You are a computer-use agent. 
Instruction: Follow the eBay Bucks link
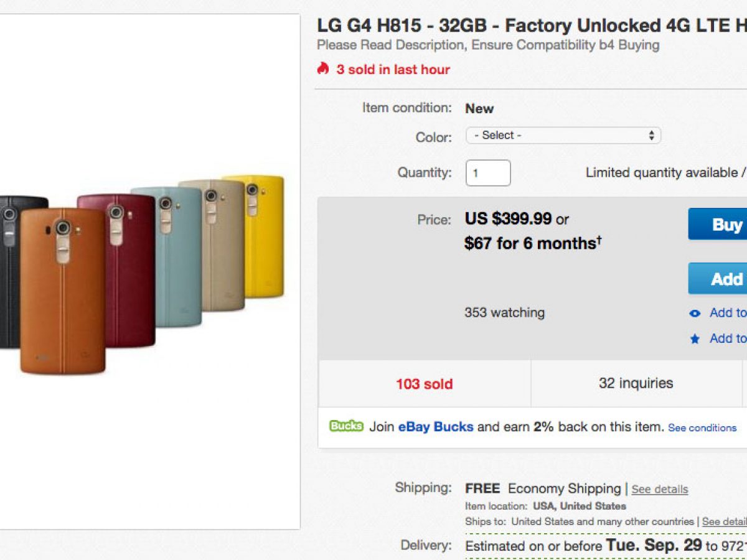pyautogui.click(x=436, y=427)
